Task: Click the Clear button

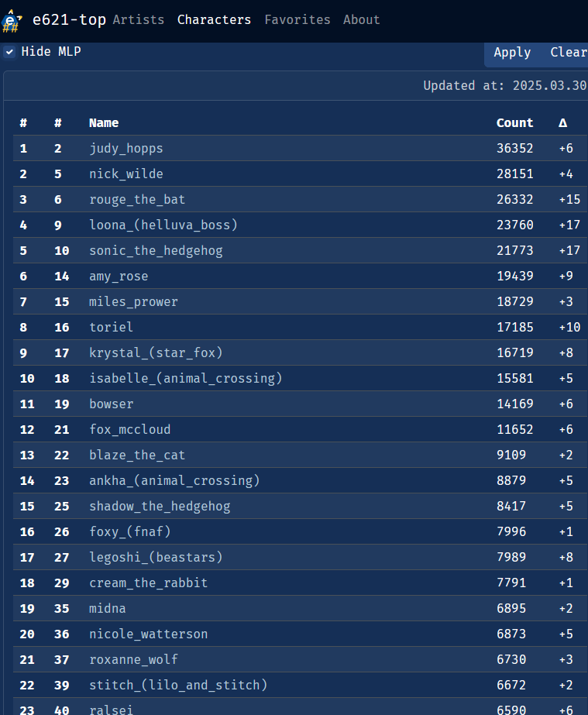Action: pos(569,53)
